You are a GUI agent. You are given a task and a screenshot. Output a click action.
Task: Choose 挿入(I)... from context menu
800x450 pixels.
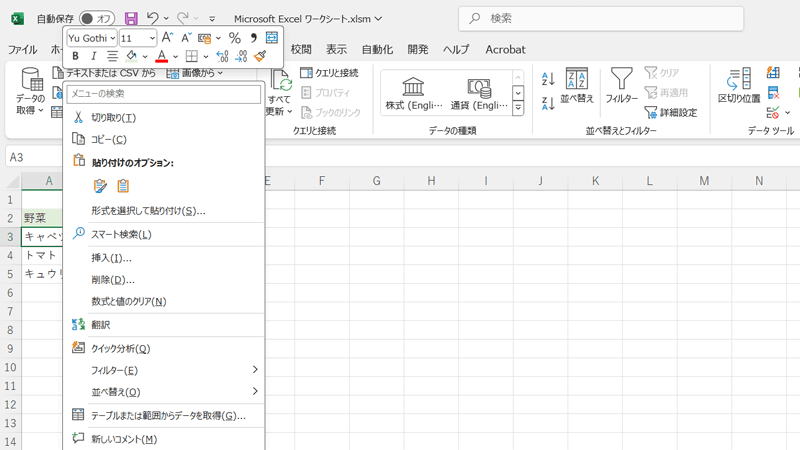pyautogui.click(x=164, y=258)
